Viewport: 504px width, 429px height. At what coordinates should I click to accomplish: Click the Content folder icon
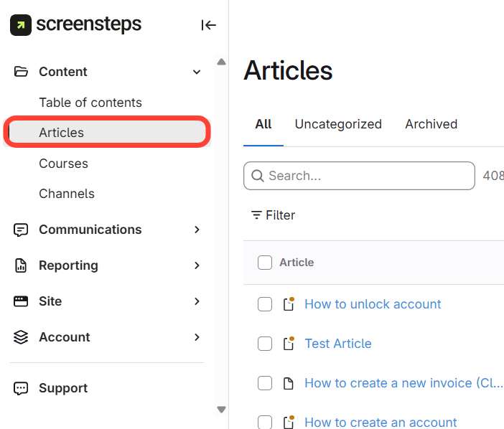21,72
